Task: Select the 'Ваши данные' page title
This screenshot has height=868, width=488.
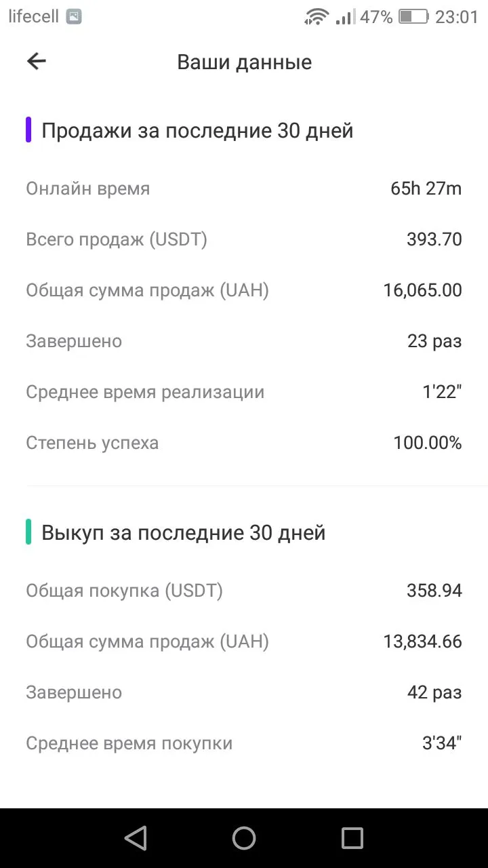Action: click(244, 62)
